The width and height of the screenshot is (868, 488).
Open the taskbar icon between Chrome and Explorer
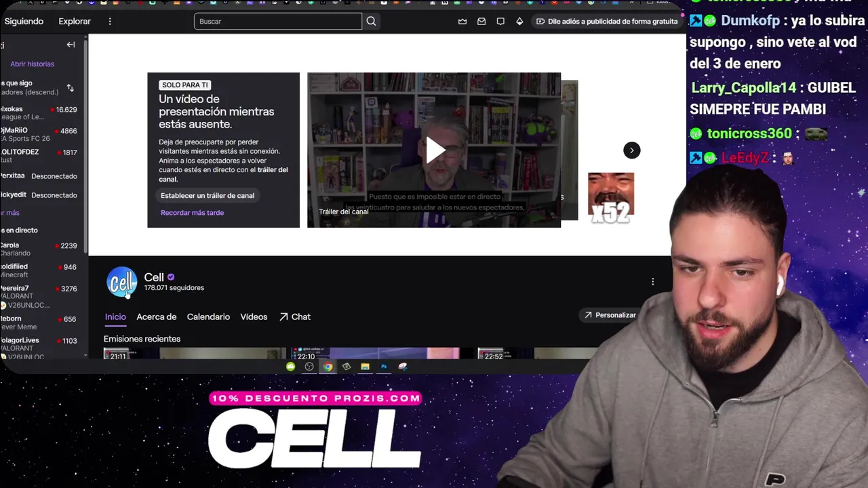pos(347,367)
